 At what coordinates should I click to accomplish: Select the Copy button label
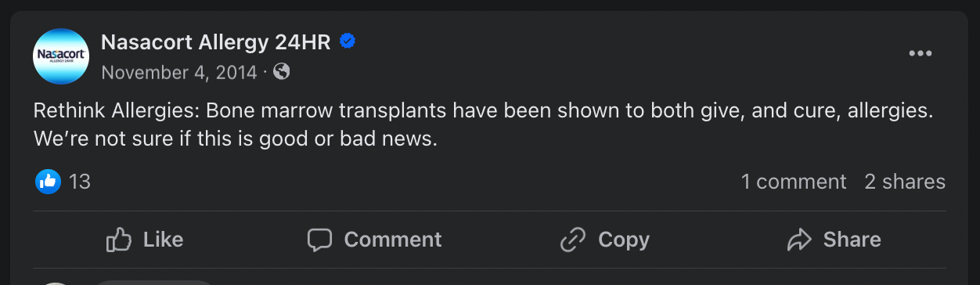pos(624,240)
